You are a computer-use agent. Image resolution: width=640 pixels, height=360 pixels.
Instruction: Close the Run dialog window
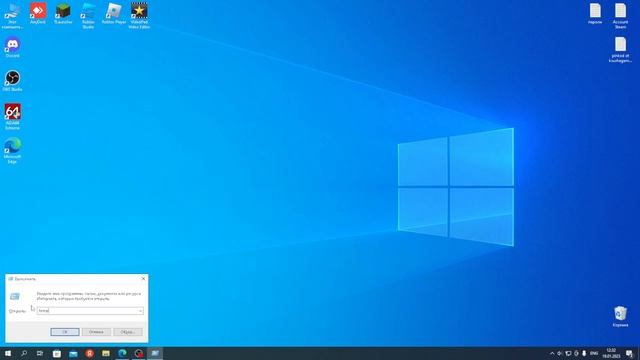click(143, 279)
